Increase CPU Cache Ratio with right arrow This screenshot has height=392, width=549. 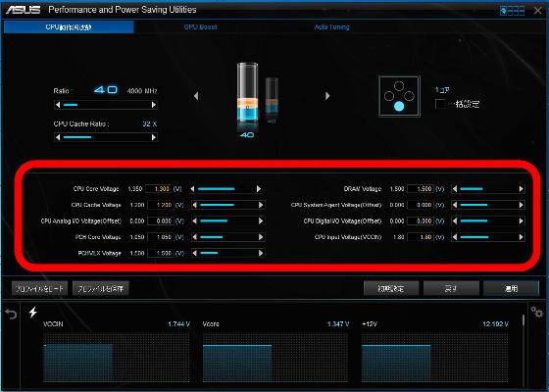pyautogui.click(x=154, y=137)
